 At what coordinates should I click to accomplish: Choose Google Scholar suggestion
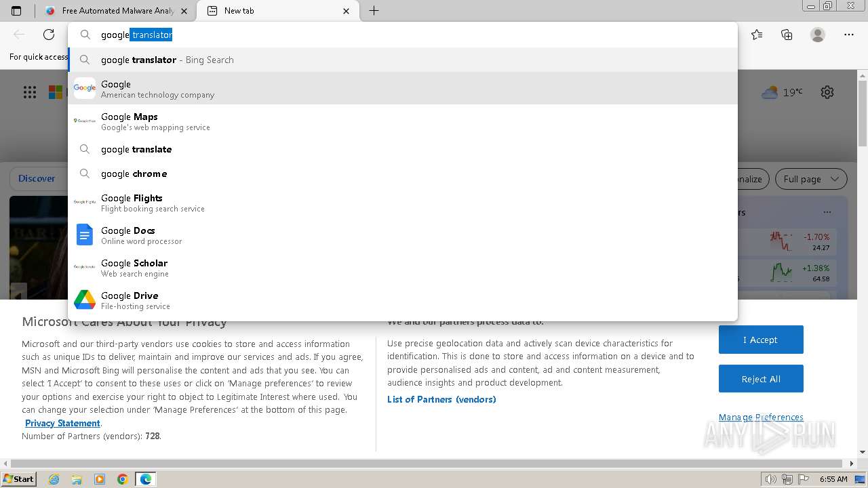coord(403,268)
